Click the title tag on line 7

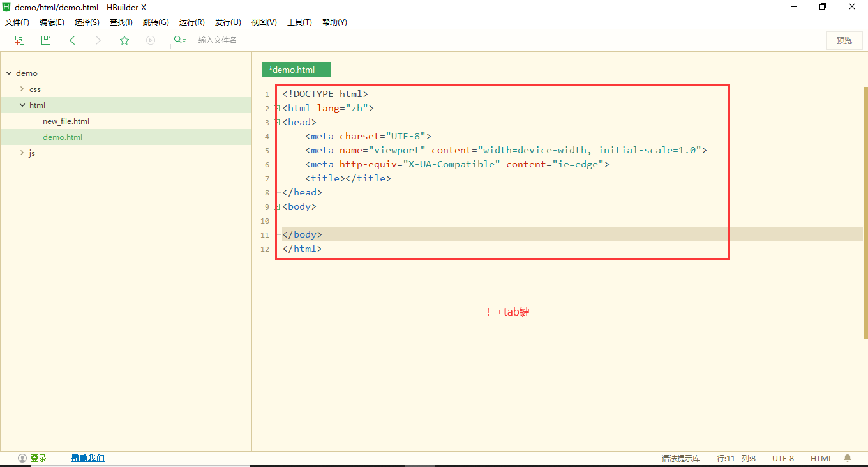click(x=348, y=179)
